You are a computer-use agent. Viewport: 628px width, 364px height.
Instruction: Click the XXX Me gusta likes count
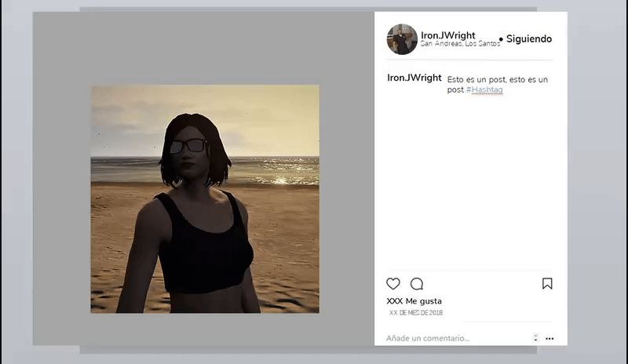click(x=414, y=301)
